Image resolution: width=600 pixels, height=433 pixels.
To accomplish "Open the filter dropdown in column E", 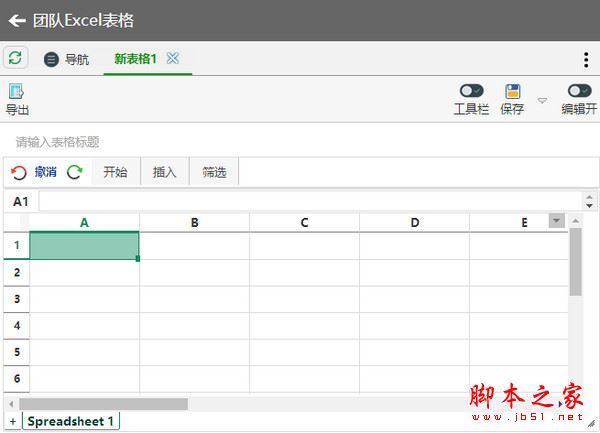I will [557, 221].
